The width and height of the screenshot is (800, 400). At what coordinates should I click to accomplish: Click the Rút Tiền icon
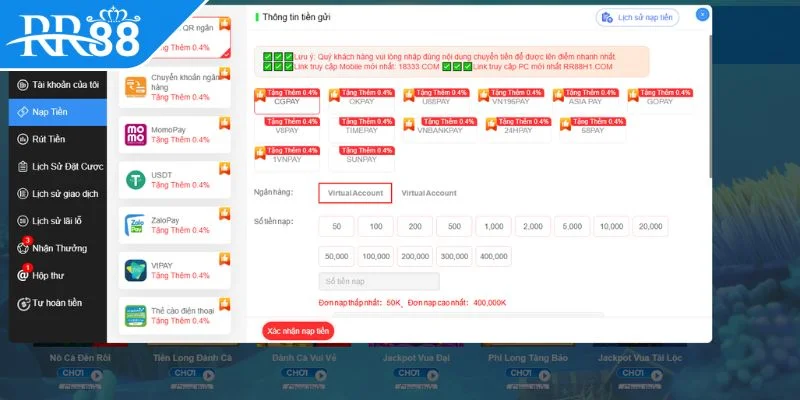[22, 139]
